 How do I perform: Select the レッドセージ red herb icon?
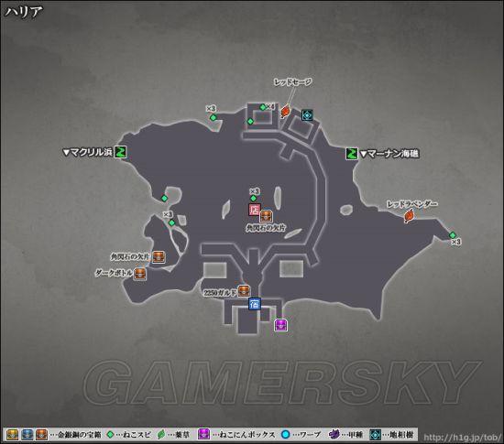[285, 112]
